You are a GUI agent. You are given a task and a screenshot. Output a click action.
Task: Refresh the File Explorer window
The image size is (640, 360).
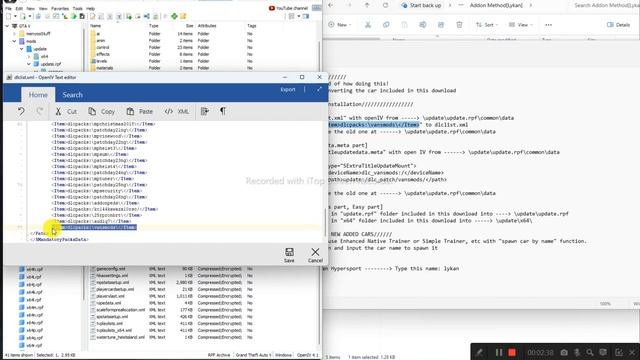tap(386, 5)
